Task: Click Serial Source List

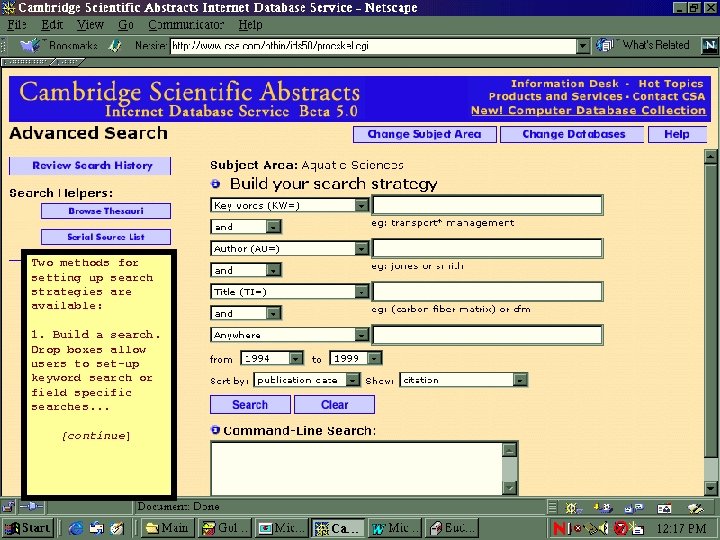Action: click(x=106, y=237)
